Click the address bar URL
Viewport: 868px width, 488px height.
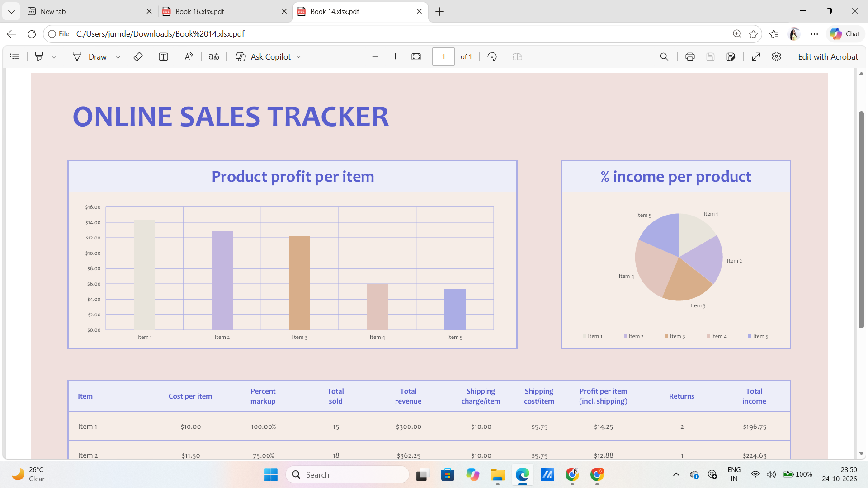pos(160,34)
